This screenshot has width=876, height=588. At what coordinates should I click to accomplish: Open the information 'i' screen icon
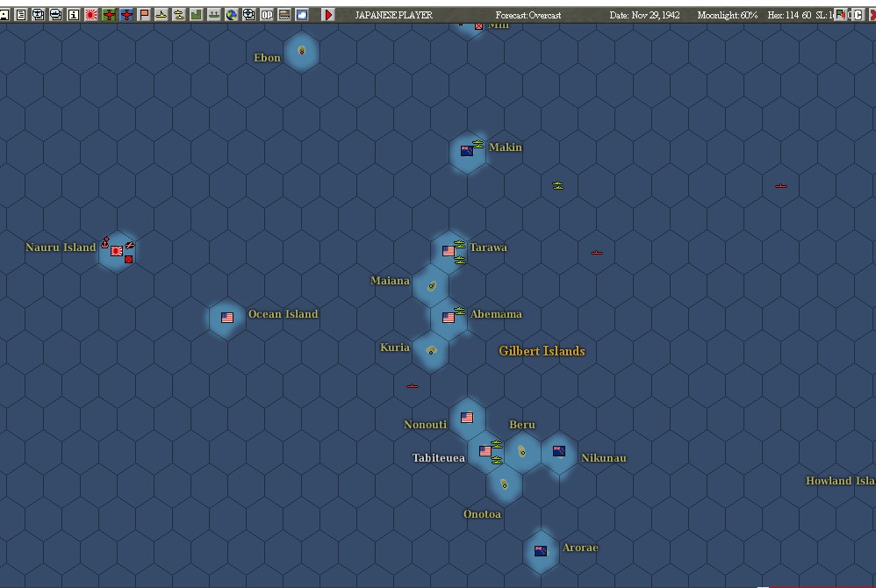(73, 15)
